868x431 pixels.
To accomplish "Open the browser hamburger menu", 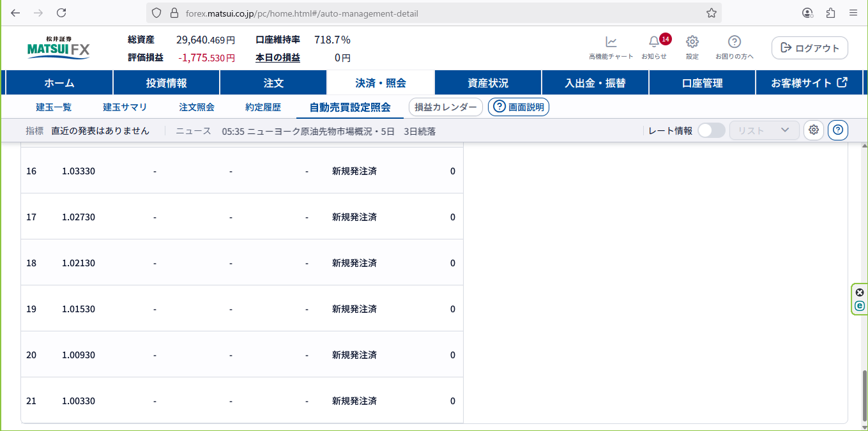I will coord(853,13).
